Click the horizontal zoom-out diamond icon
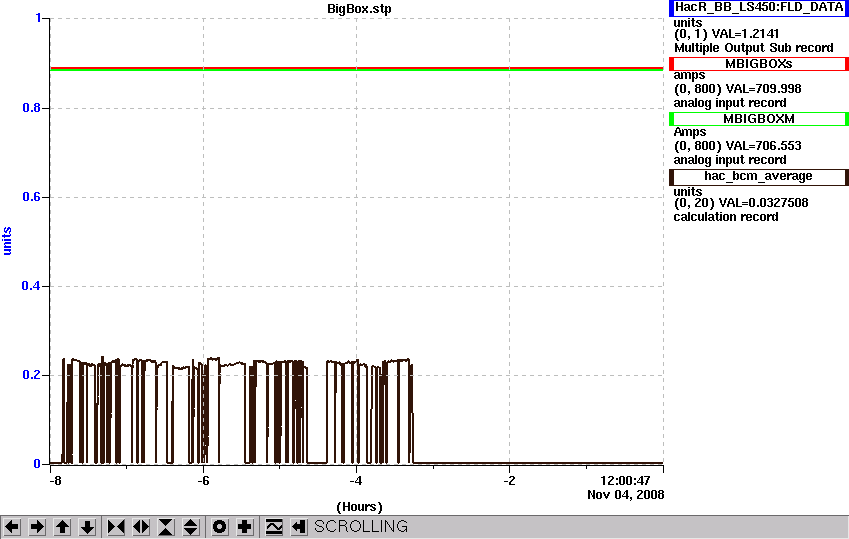 [x=141, y=527]
